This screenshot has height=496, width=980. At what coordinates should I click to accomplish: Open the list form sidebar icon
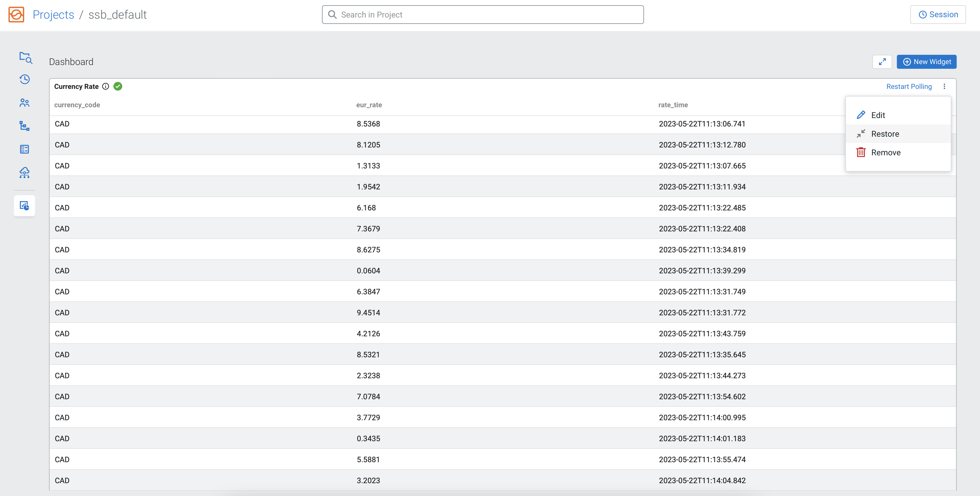(25, 149)
